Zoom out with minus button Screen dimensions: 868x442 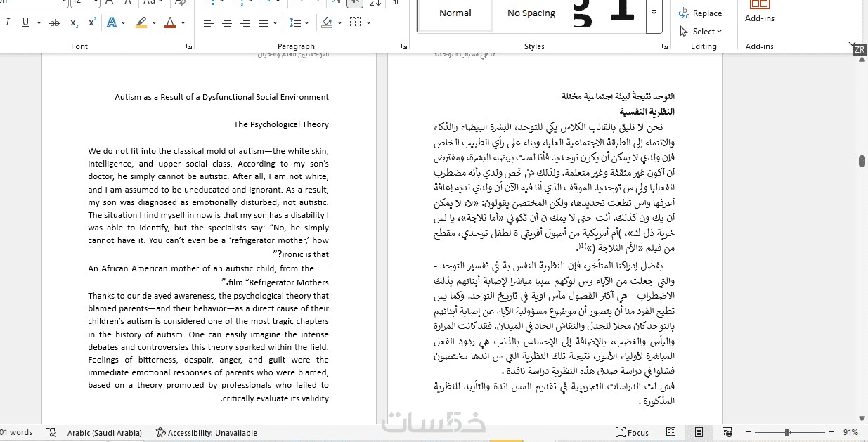tap(748, 433)
